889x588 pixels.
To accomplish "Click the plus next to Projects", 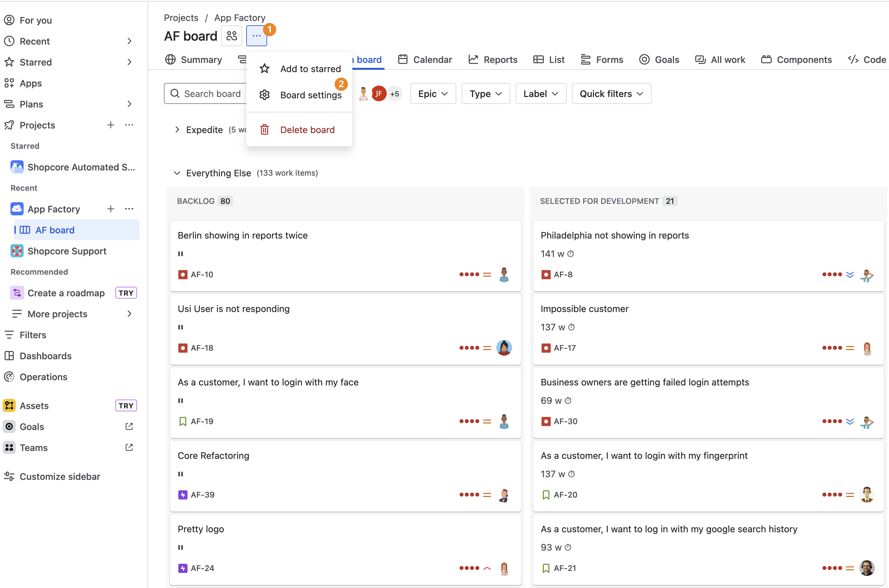I will tap(110, 125).
